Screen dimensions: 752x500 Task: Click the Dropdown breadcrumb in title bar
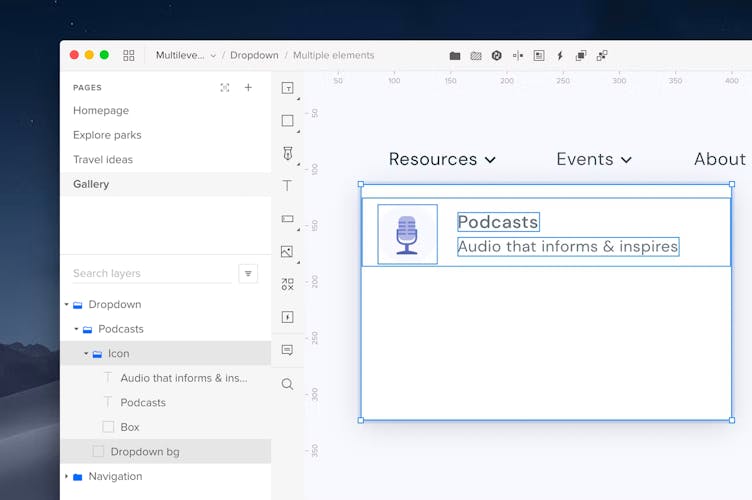[254, 55]
